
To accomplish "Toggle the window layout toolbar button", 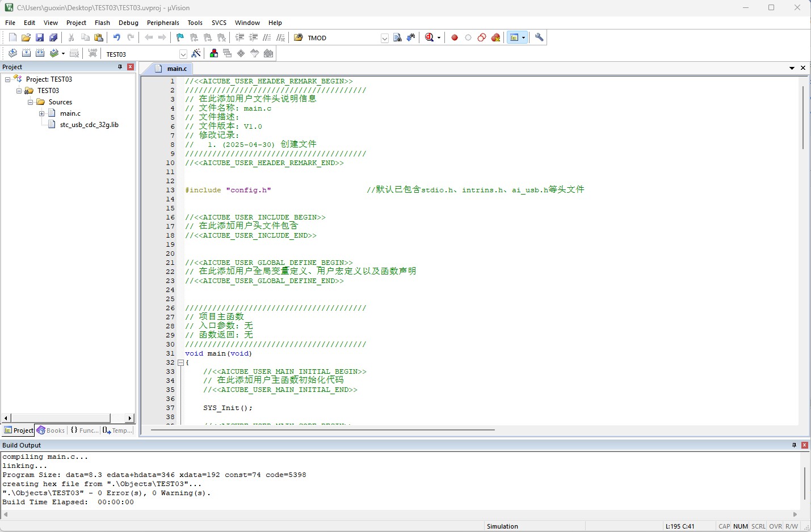I will pyautogui.click(x=514, y=37).
